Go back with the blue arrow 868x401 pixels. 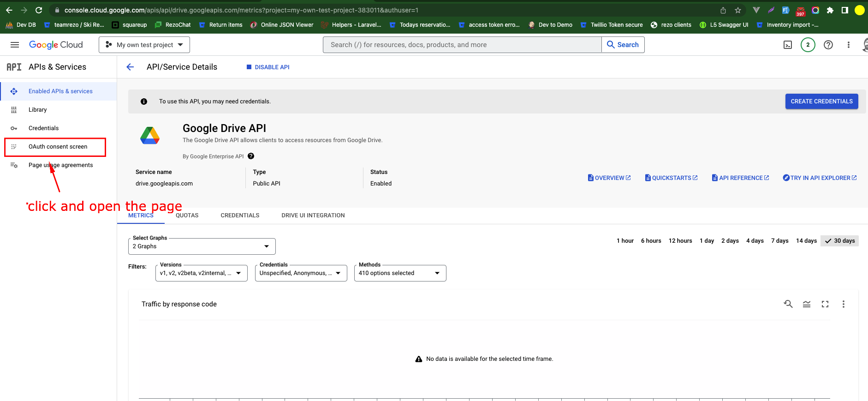click(x=130, y=67)
